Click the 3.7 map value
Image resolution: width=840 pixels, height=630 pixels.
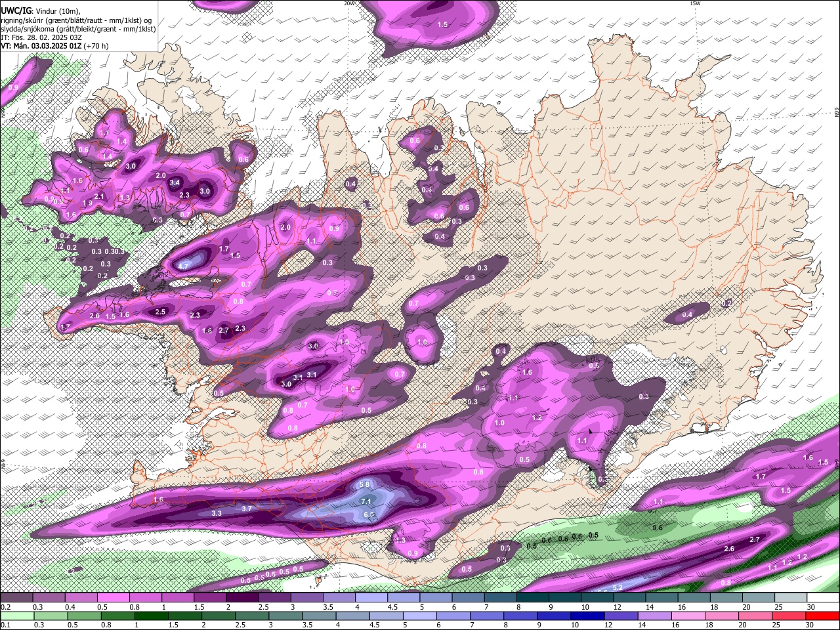coord(247,509)
